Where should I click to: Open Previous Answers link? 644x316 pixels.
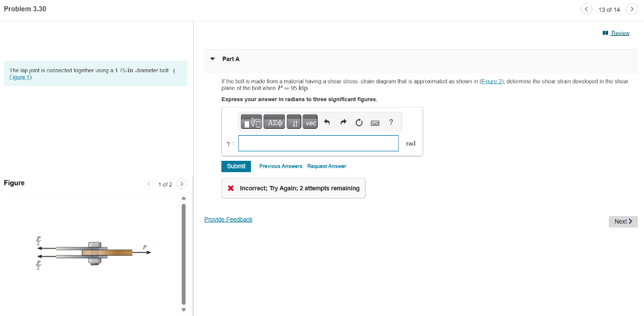tap(280, 166)
